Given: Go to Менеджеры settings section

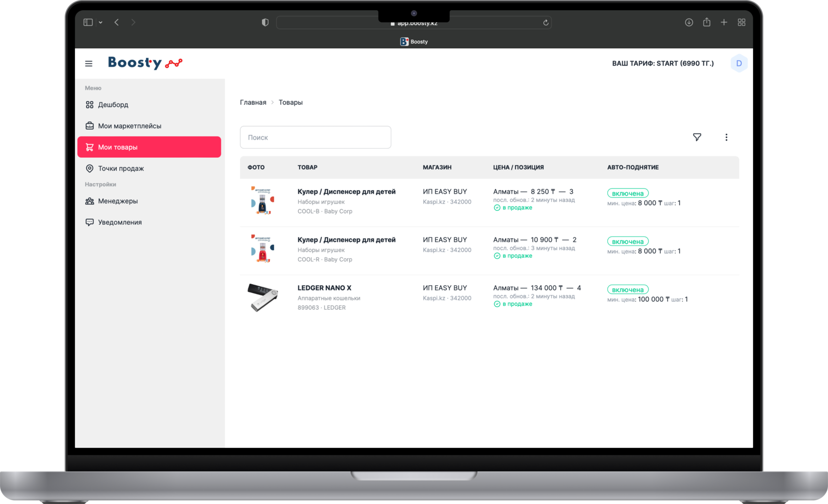Looking at the screenshot, I should pos(118,201).
